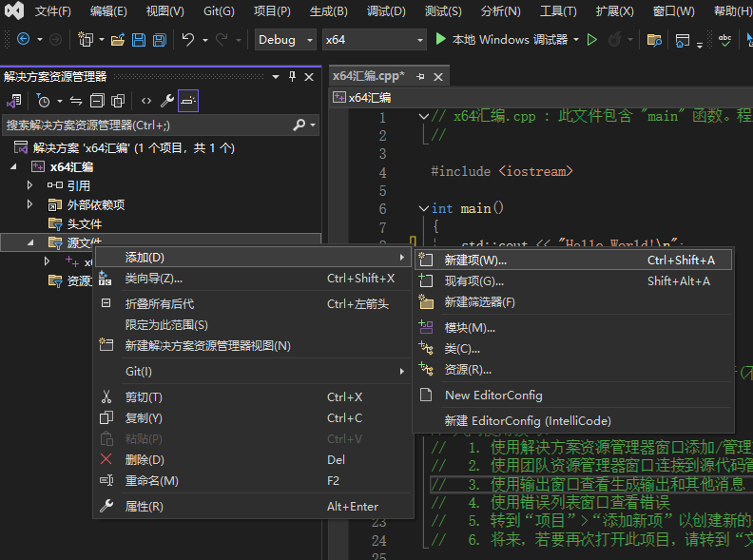The image size is (753, 560).
Task: Click the save all icon
Action: point(160,40)
